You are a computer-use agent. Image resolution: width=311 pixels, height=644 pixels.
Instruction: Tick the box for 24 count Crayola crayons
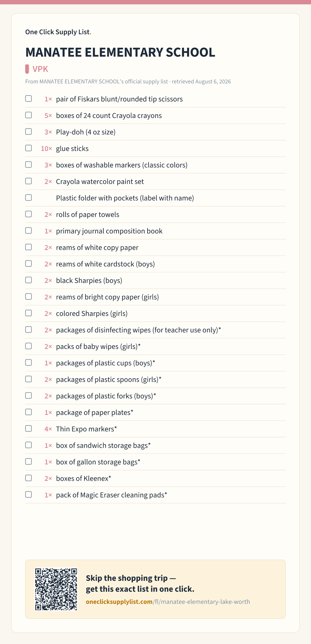click(x=28, y=115)
